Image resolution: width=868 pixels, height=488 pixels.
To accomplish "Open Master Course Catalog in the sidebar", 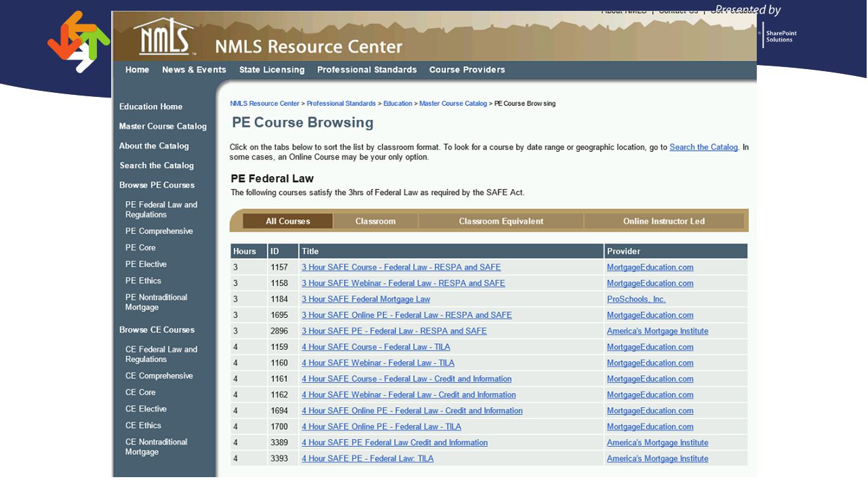I will 163,126.
